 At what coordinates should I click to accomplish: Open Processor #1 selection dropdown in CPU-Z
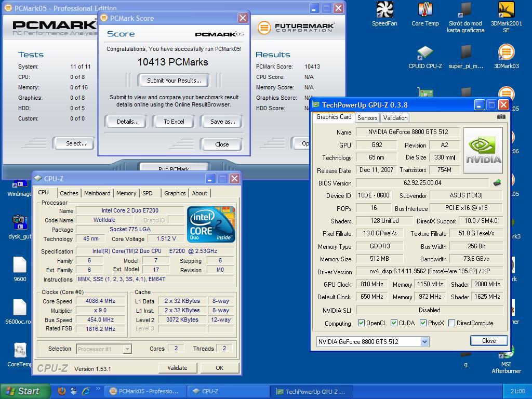click(x=127, y=349)
